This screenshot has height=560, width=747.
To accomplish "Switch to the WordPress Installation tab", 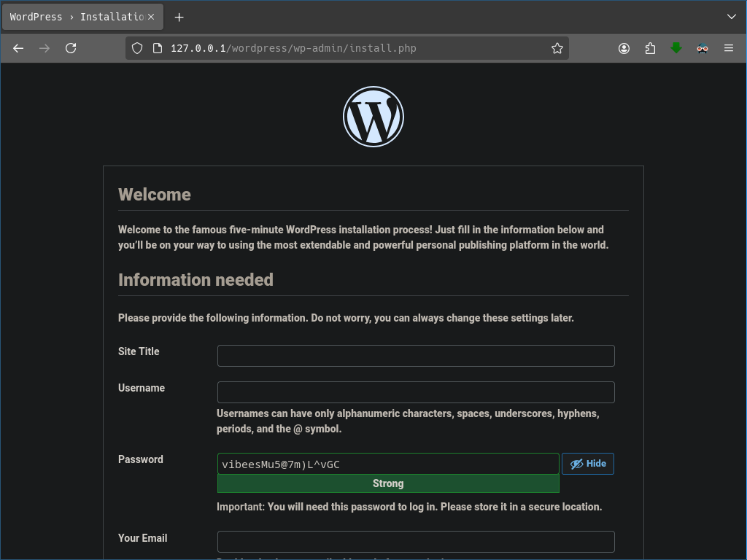I will (x=77, y=17).
